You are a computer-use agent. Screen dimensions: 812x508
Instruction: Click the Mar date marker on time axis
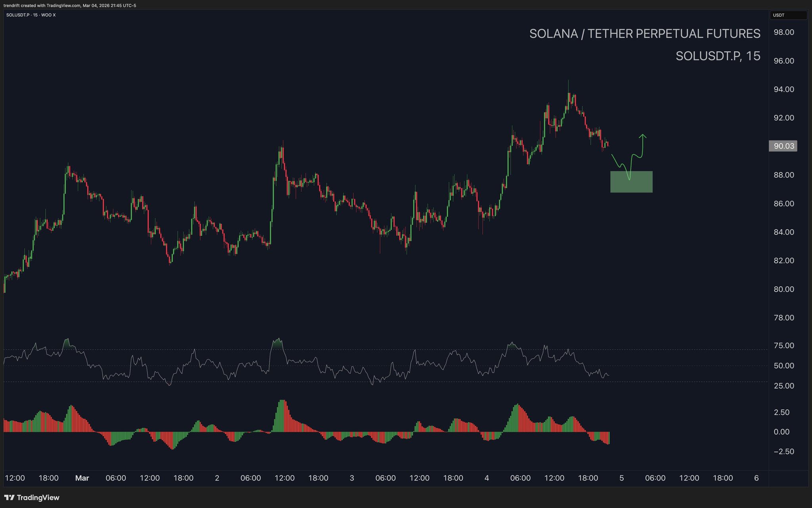click(82, 478)
